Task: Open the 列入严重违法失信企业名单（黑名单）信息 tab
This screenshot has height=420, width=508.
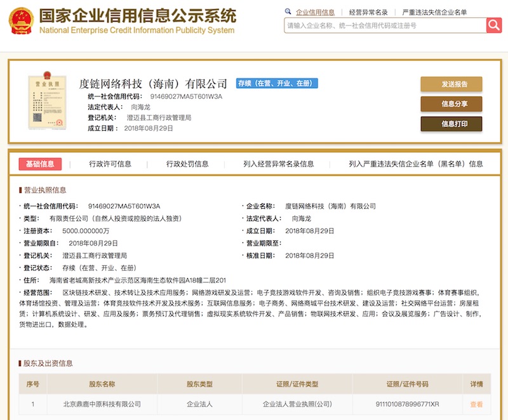Action: coord(415,164)
